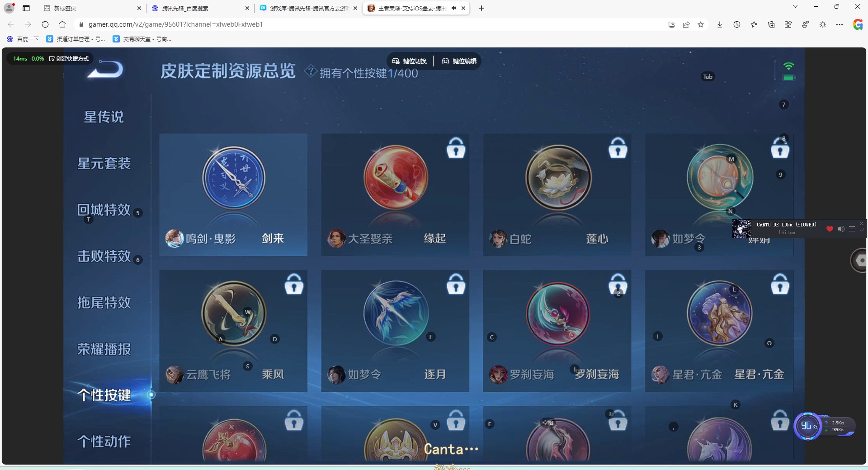Click the install-app icon in the address bar
The image size is (868, 470).
click(672, 24)
